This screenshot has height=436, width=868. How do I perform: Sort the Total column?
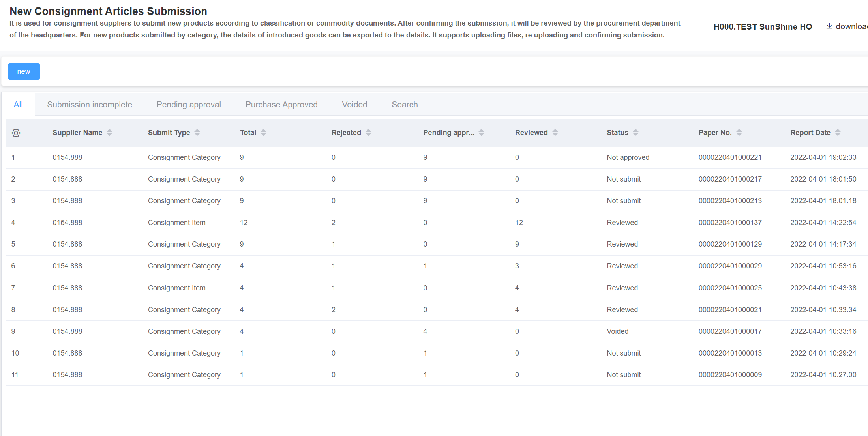click(263, 133)
